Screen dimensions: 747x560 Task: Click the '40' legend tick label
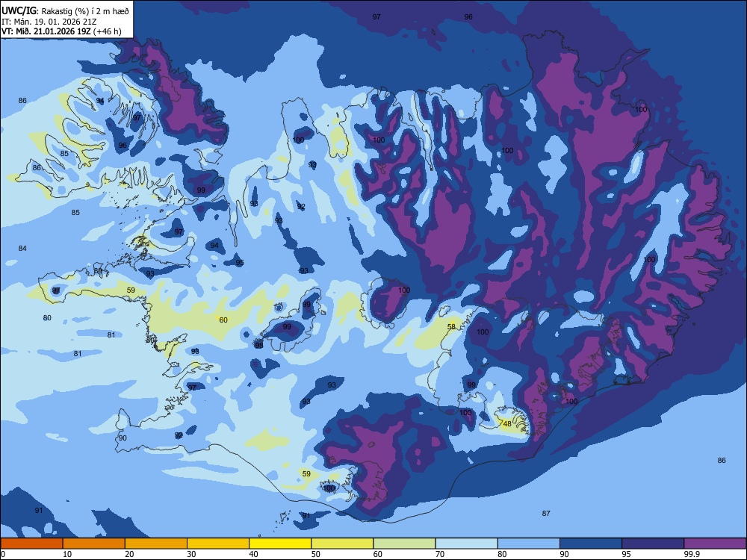pos(253,554)
